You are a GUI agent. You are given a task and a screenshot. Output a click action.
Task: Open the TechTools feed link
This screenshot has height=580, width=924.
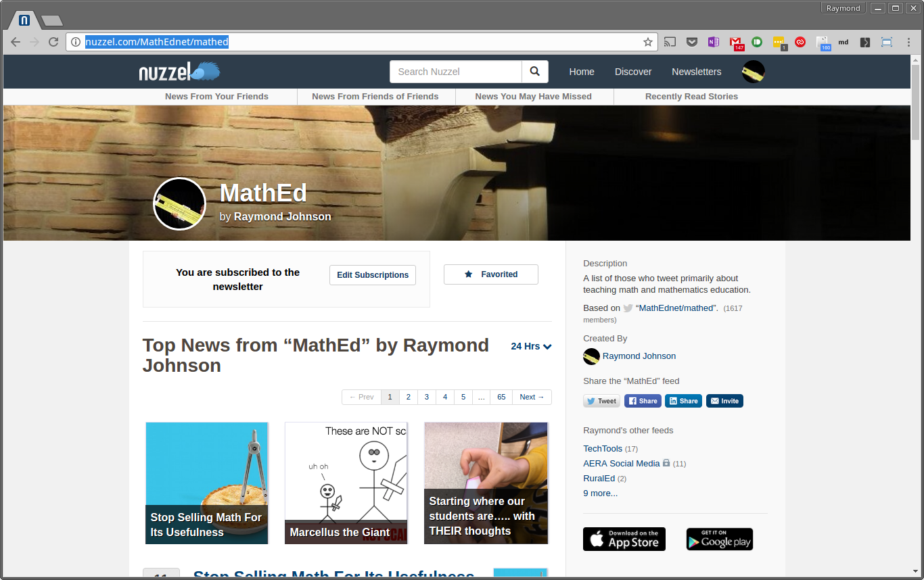(603, 449)
